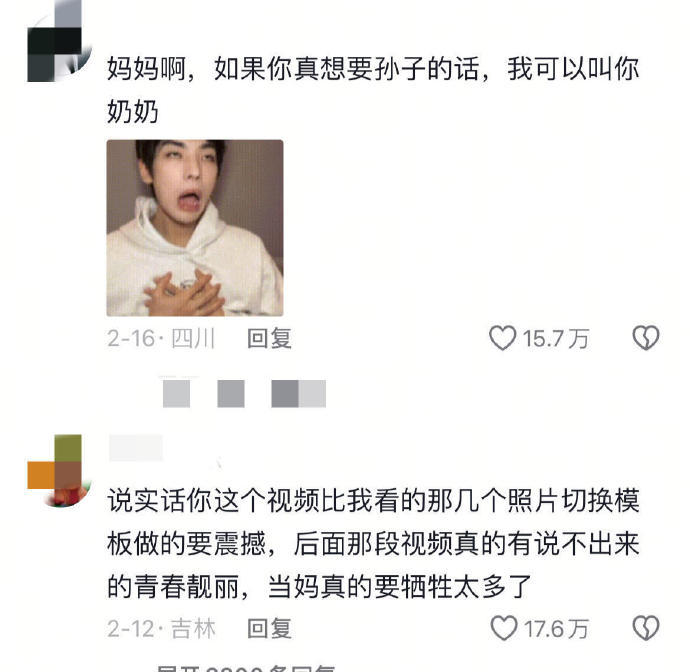
Task: Tap the 2-16 · 四川 timestamp
Action: click(161, 339)
